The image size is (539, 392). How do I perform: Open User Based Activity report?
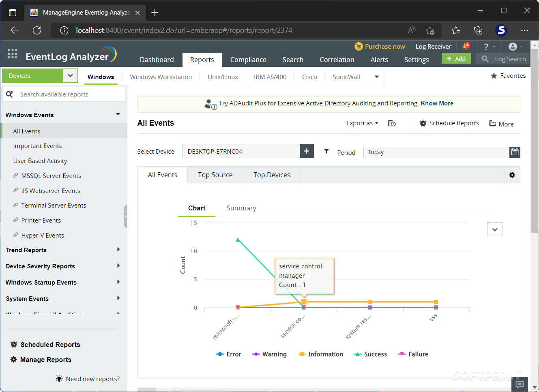click(40, 161)
